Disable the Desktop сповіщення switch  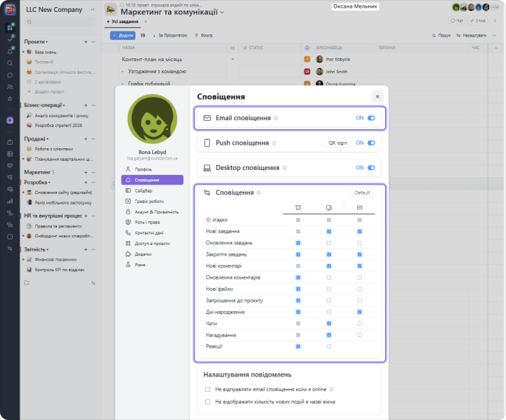371,168
